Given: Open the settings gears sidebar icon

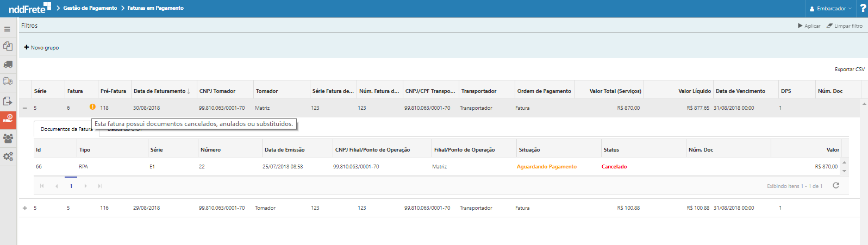Looking at the screenshot, I should tap(8, 156).
